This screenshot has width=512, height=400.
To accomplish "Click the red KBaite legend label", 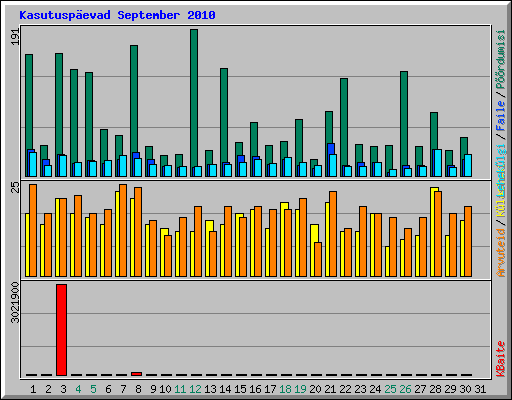I will (501, 359).
